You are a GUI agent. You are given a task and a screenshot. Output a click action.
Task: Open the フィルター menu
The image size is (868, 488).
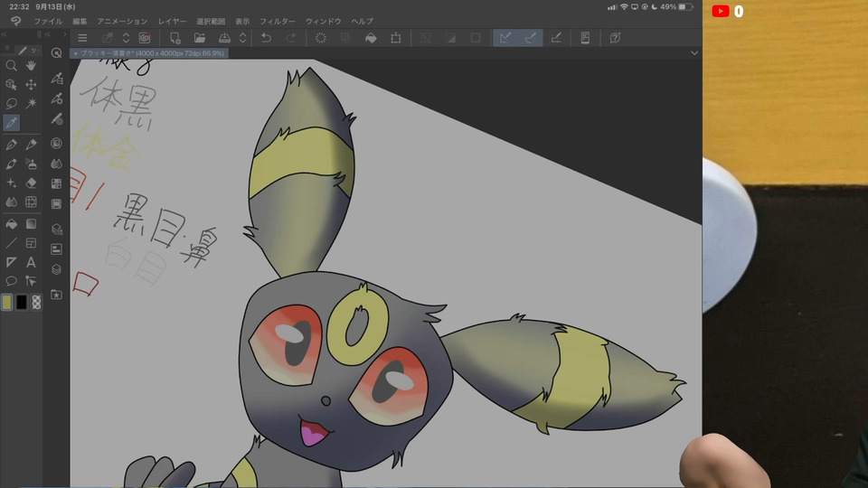278,22
